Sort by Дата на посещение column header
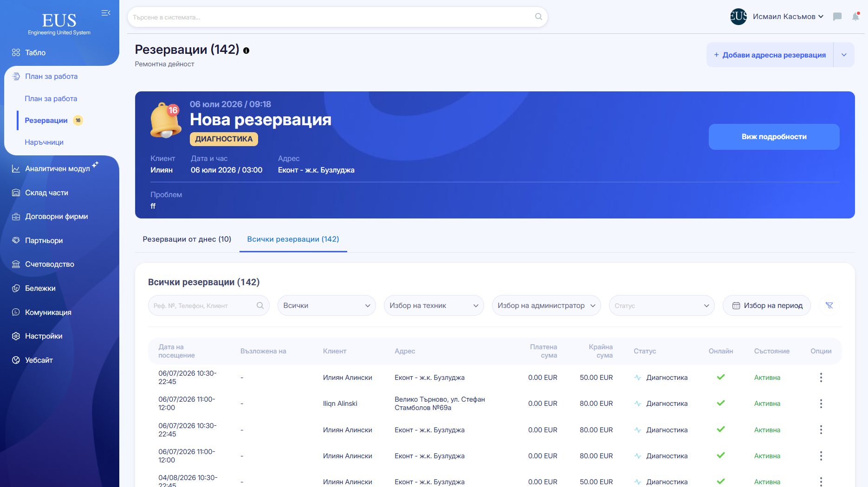 pyautogui.click(x=176, y=351)
